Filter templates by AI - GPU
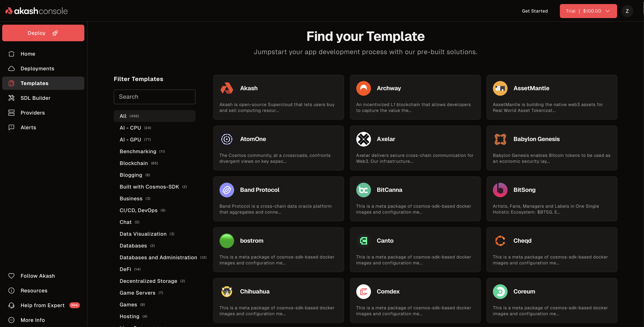Image resolution: width=644 pixels, height=327 pixels. click(130, 140)
